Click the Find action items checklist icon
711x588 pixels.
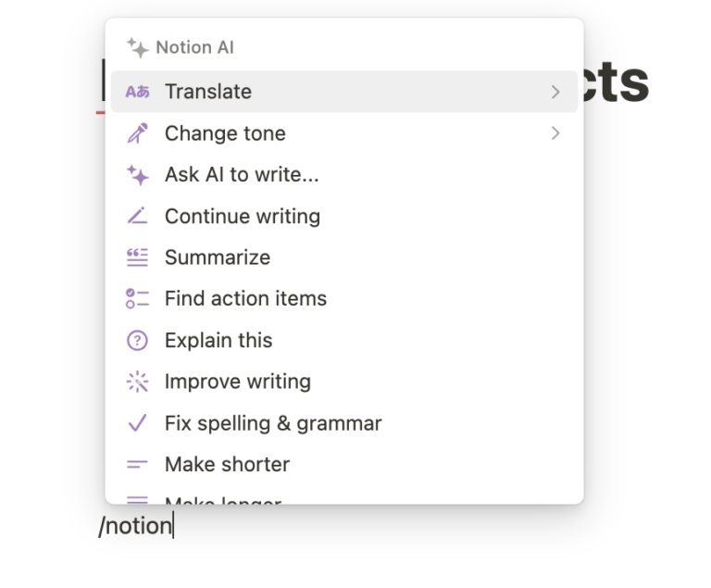(x=137, y=298)
